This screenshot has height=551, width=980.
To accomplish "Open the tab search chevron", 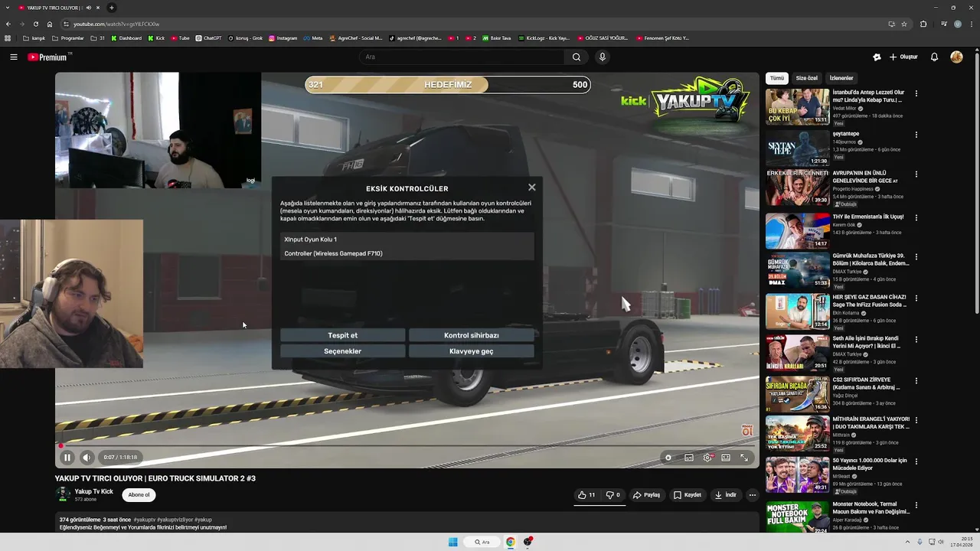I will 8,8.
